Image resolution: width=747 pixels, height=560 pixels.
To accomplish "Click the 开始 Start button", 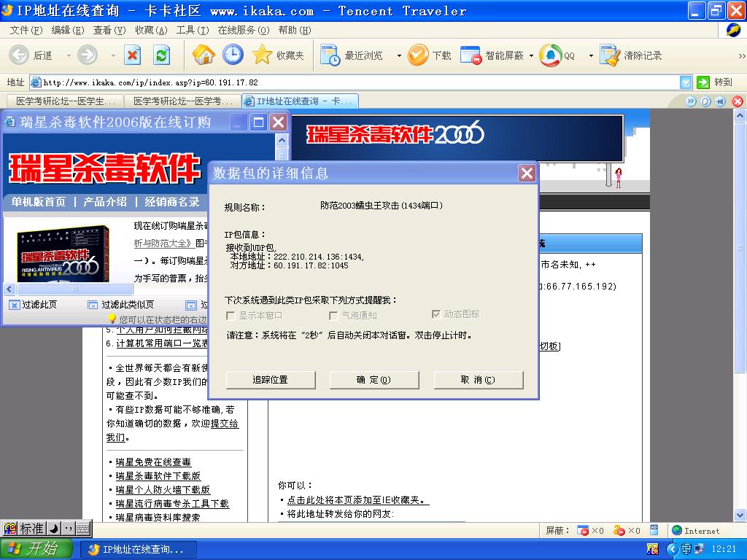I will pyautogui.click(x=36, y=548).
